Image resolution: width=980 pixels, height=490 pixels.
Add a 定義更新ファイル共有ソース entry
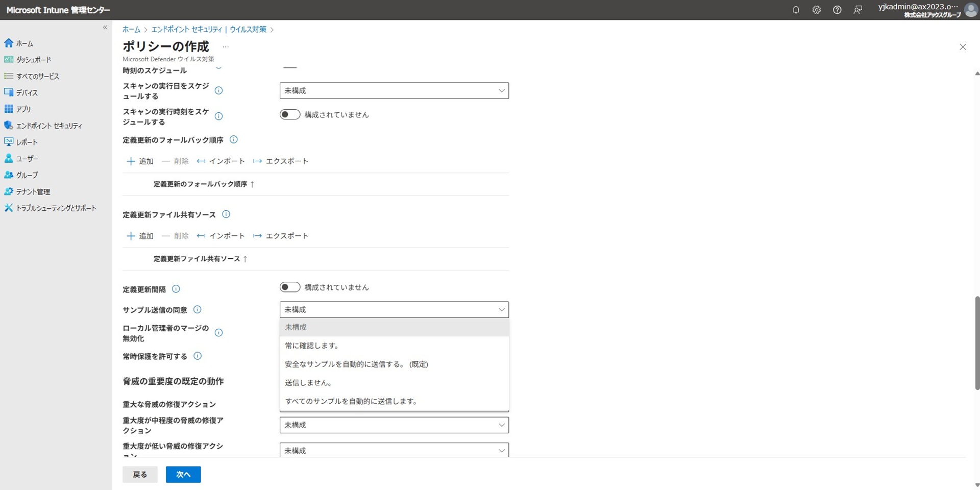click(140, 236)
